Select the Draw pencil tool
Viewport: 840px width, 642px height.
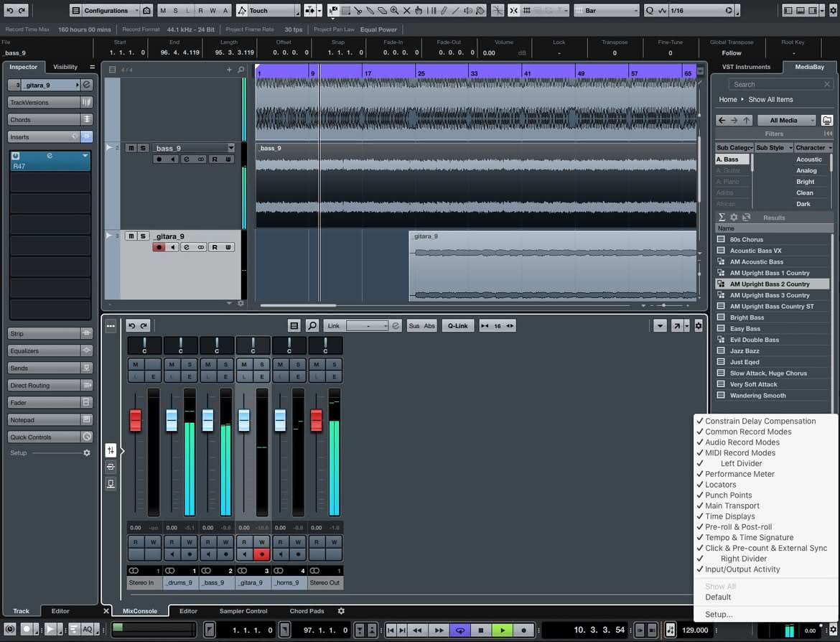pyautogui.click(x=444, y=10)
